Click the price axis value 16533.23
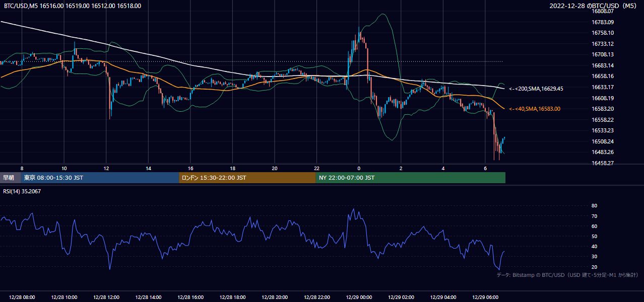Screen dimensions: 644x302 pyautogui.click(x=603, y=130)
